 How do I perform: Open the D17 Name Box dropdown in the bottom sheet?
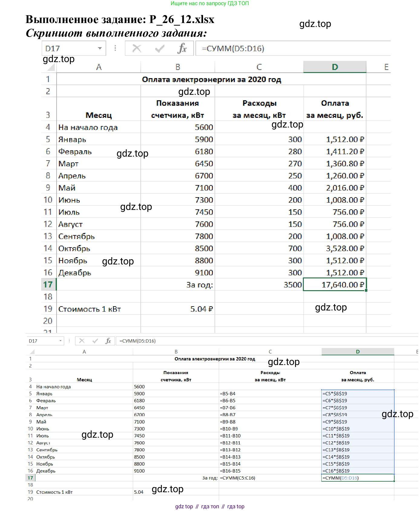coord(61,341)
